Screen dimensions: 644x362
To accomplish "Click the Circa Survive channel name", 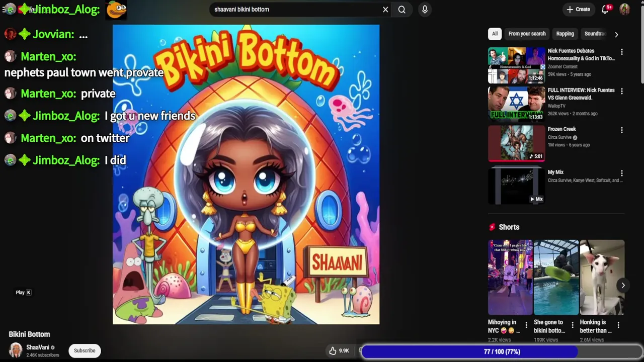I will click(x=559, y=137).
